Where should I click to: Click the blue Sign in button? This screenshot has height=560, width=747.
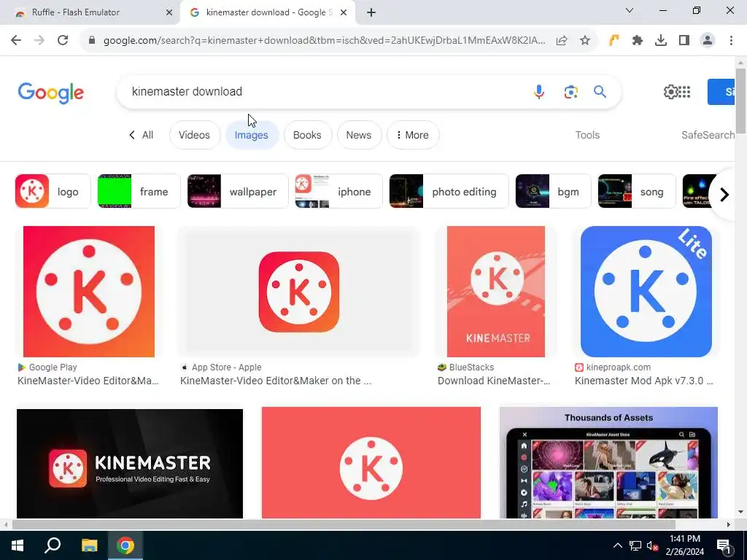pos(721,92)
